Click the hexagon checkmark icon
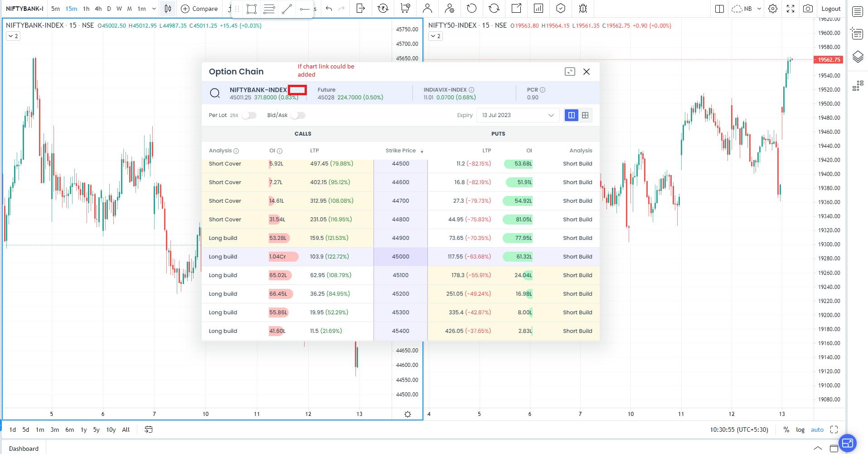The image size is (868, 454). pyautogui.click(x=561, y=9)
